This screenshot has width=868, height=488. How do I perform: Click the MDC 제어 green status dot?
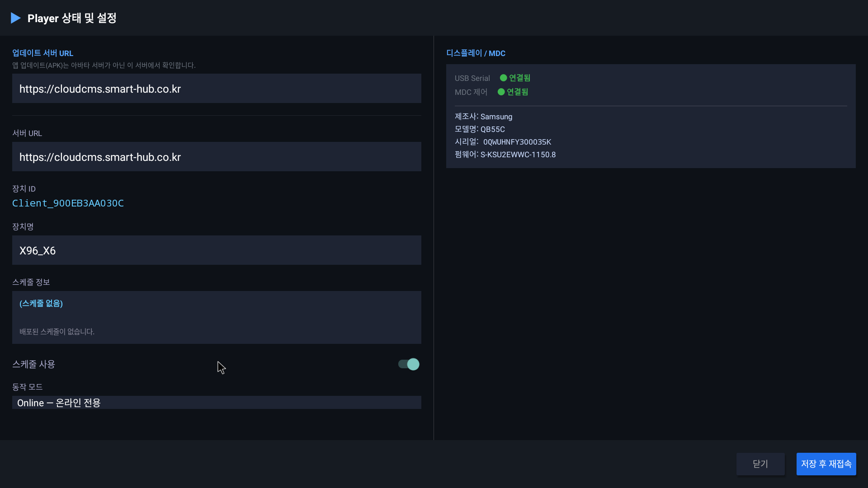tap(501, 92)
